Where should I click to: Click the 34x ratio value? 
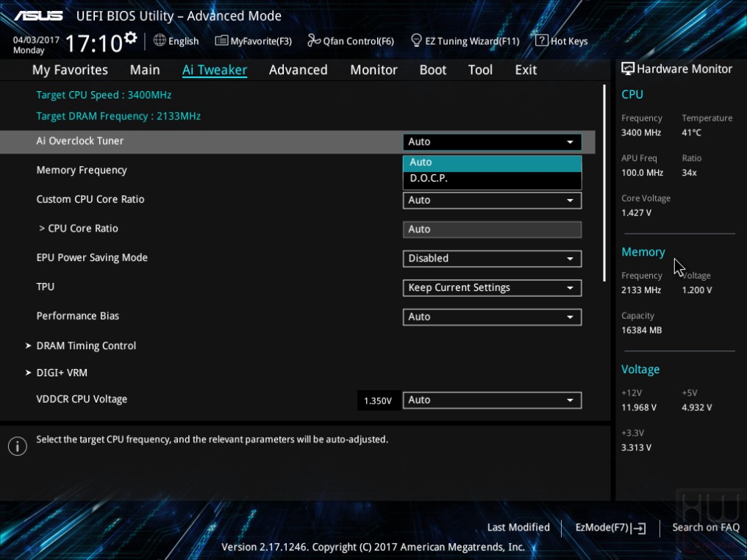(689, 173)
